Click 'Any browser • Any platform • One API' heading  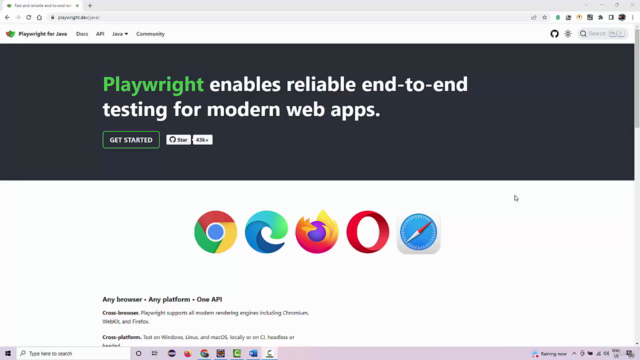tap(162, 299)
